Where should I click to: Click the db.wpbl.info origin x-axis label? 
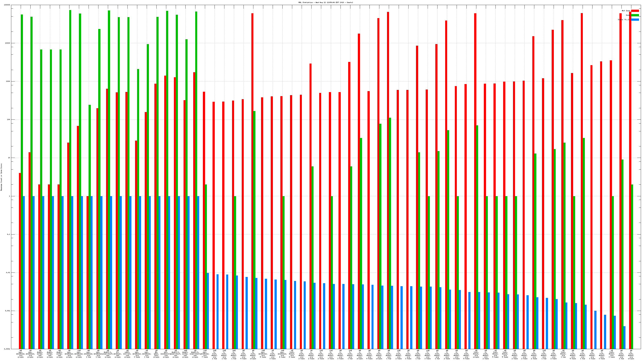tap(156, 354)
